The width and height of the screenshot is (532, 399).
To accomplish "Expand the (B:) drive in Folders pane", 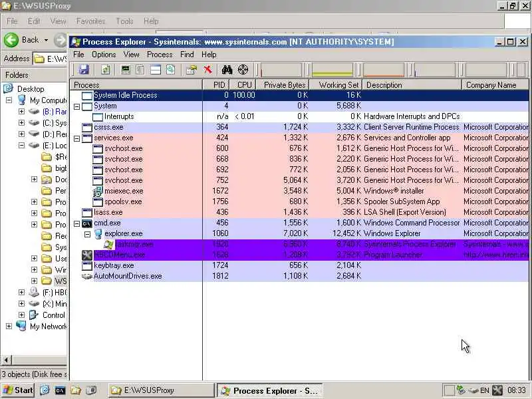I will (x=22, y=111).
